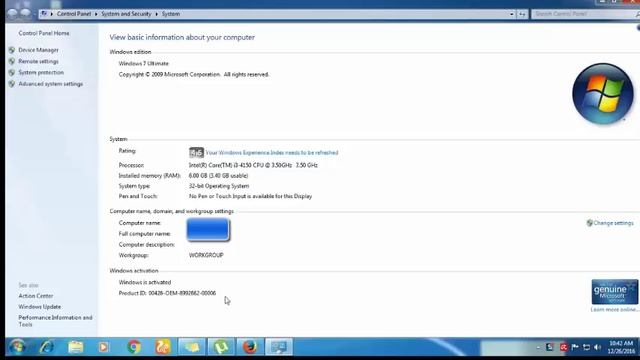Open Advanced system settings link
The width and height of the screenshot is (640, 360).
[x=51, y=84]
